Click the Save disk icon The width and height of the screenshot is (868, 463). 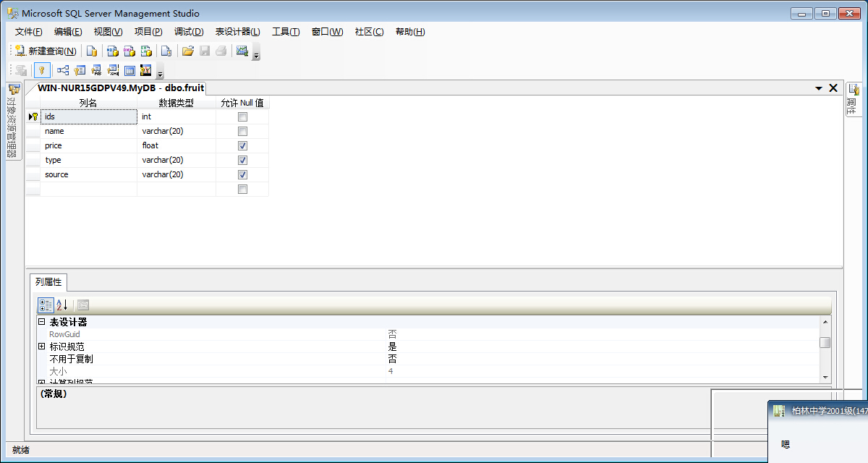point(205,51)
